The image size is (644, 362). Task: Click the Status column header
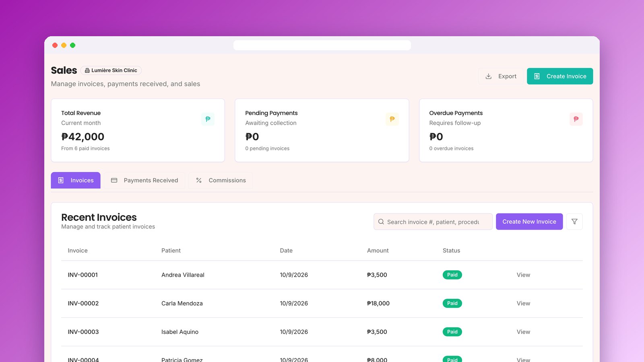click(x=451, y=251)
